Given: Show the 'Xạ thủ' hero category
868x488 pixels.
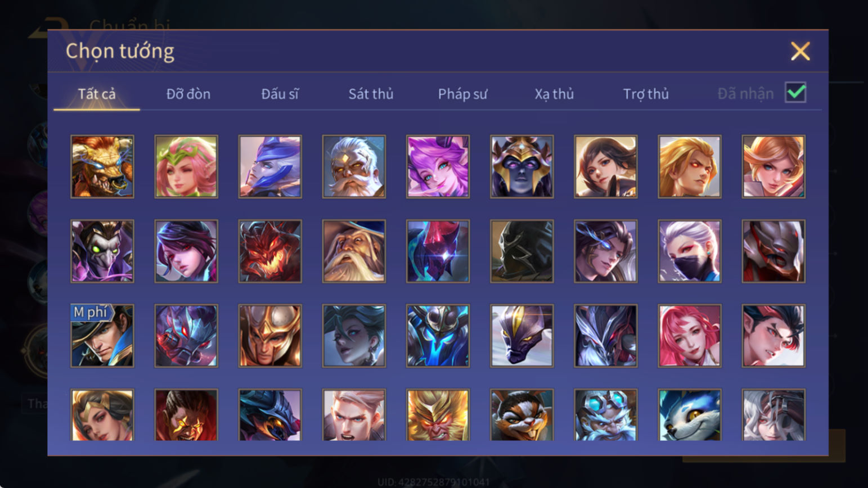Looking at the screenshot, I should tap(554, 94).
